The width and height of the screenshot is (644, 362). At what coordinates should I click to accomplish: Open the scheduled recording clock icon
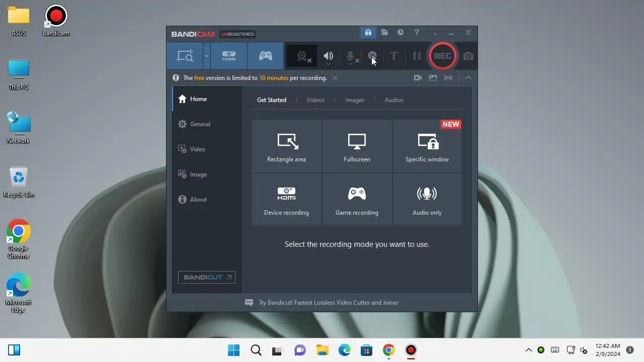tap(400, 33)
